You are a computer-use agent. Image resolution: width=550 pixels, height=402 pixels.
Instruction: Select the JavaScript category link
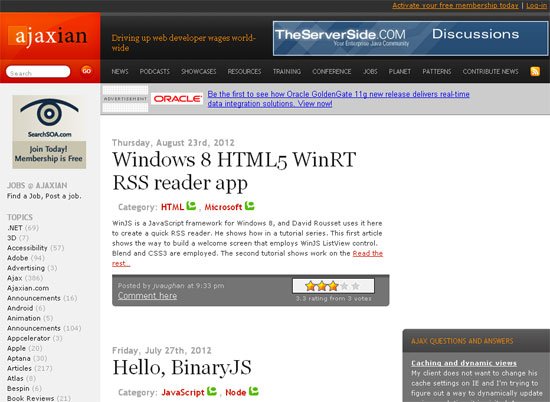tap(183, 392)
